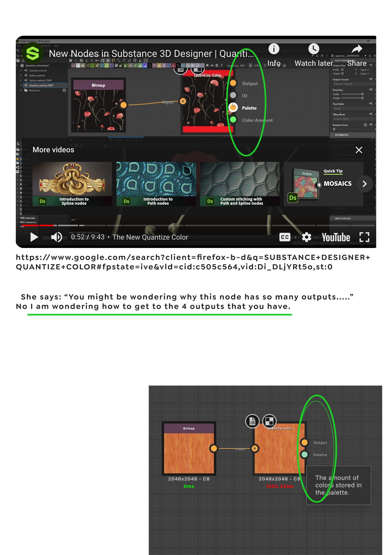Open Introduction to Path nodes video
The width and height of the screenshot is (392, 555).
pyautogui.click(x=156, y=184)
